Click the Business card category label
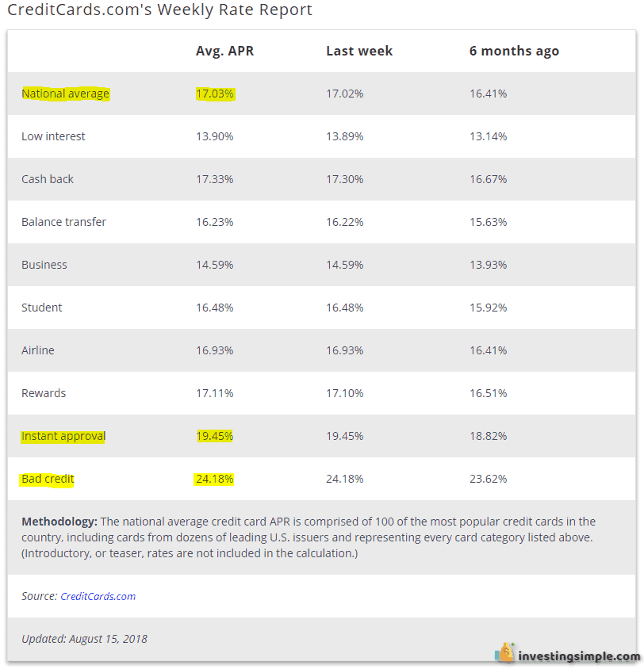This screenshot has width=644, height=669. [x=44, y=265]
